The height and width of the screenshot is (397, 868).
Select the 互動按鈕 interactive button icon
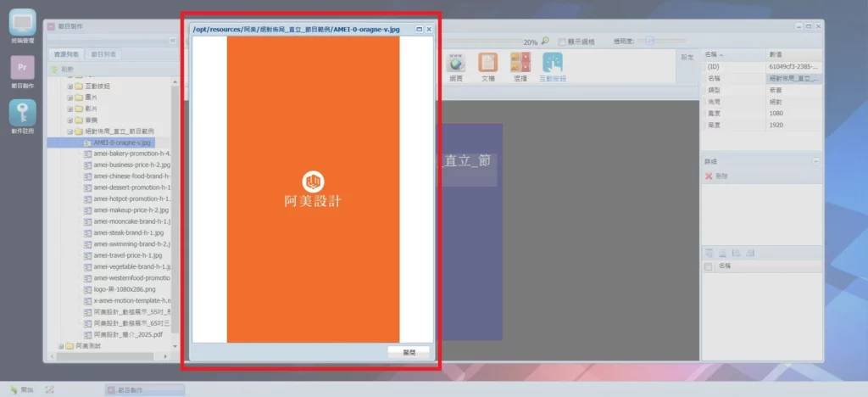click(553, 65)
